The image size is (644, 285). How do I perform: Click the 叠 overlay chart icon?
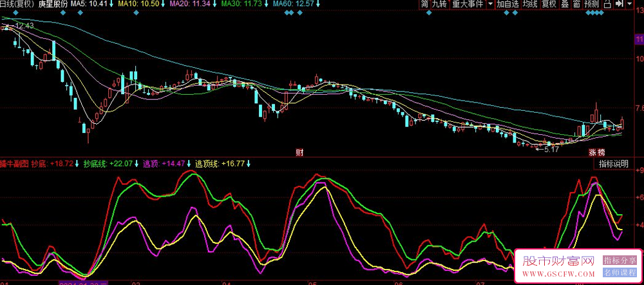click(x=565, y=4)
